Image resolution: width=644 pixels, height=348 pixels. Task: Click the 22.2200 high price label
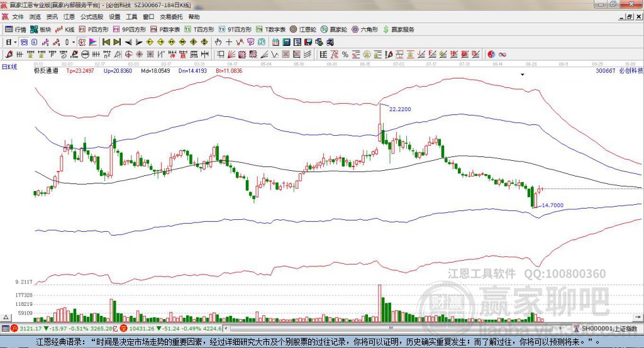click(x=400, y=109)
